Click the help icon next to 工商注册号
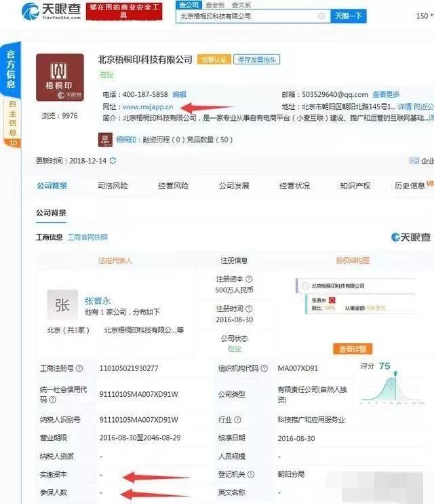This screenshot has width=434, height=504. tap(79, 368)
